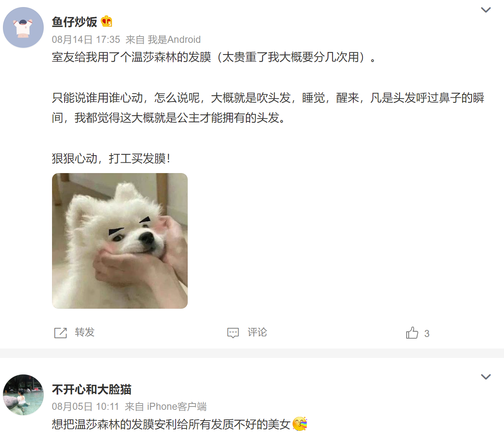The height and width of the screenshot is (446, 504).
Task: Open 不开心和大脸猫's profile avatar
Action: tap(23, 395)
